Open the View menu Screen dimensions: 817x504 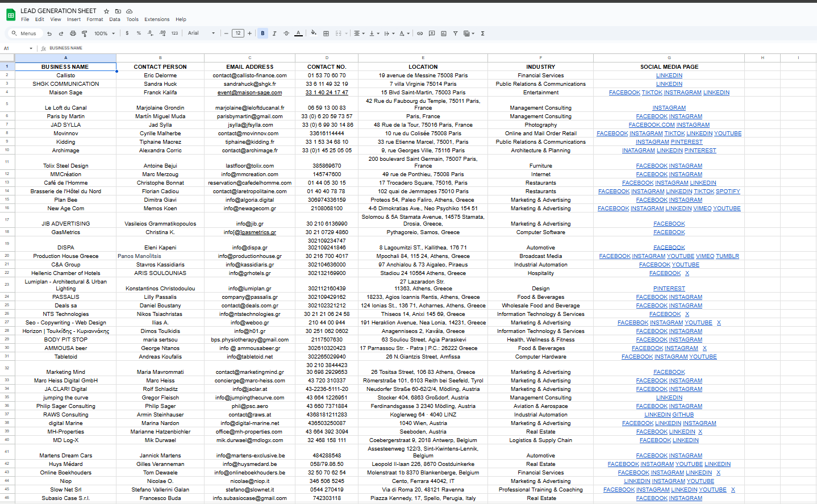tap(56, 19)
